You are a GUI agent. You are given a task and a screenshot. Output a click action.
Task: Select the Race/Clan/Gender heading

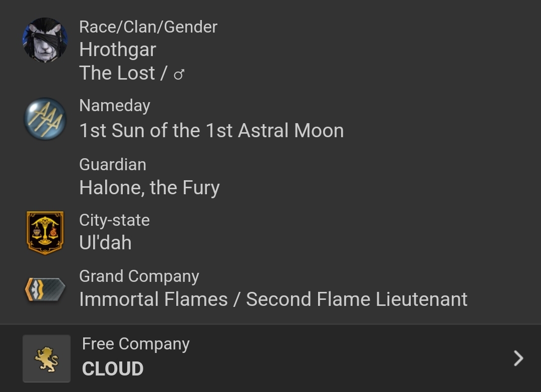pos(148,27)
